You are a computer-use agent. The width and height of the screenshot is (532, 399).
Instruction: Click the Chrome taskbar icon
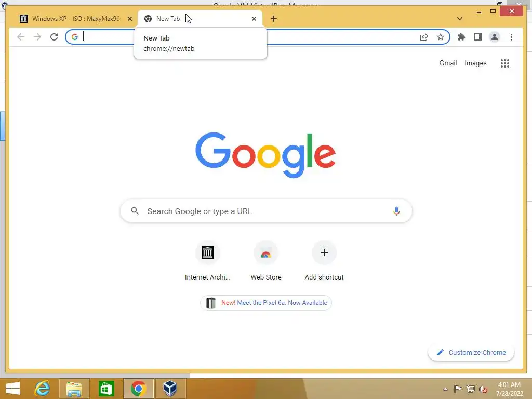pyautogui.click(x=138, y=389)
